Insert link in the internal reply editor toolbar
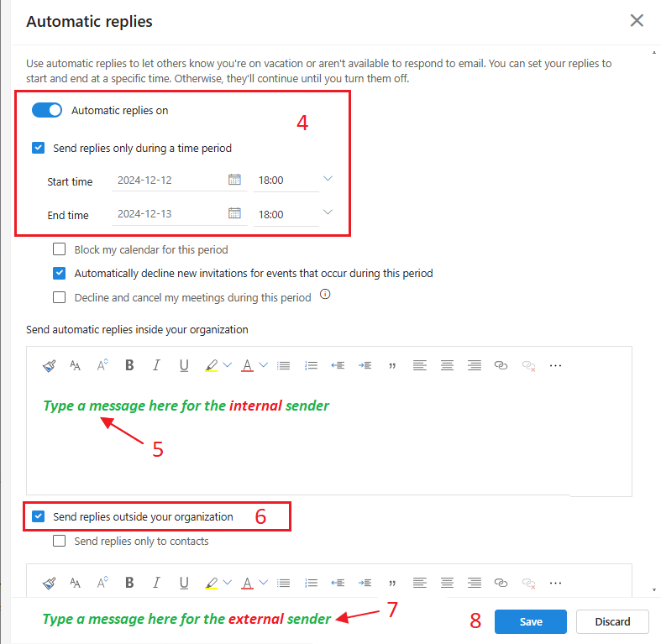 (501, 365)
